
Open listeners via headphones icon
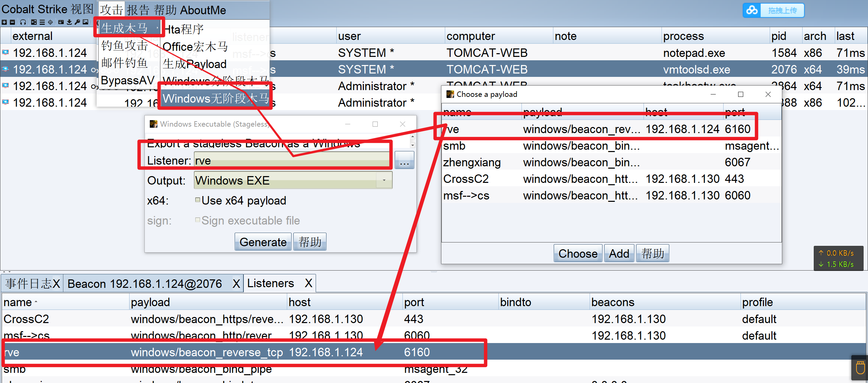click(x=23, y=22)
